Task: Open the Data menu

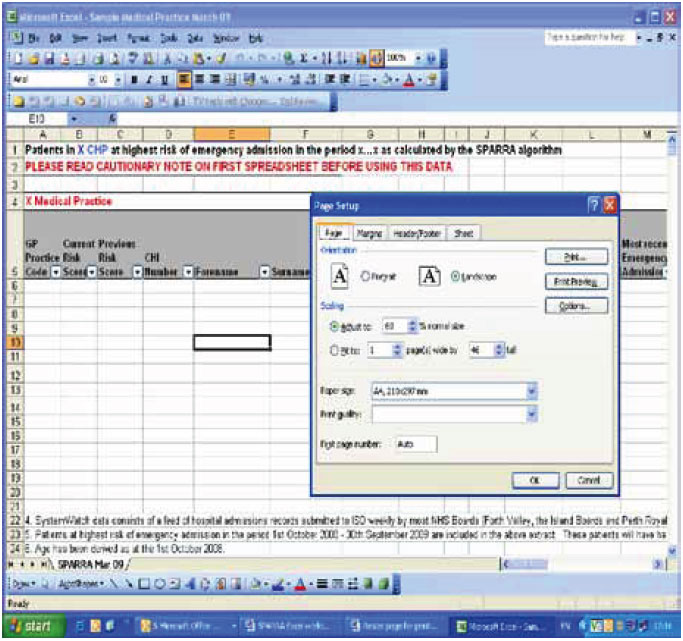Action: (x=195, y=38)
